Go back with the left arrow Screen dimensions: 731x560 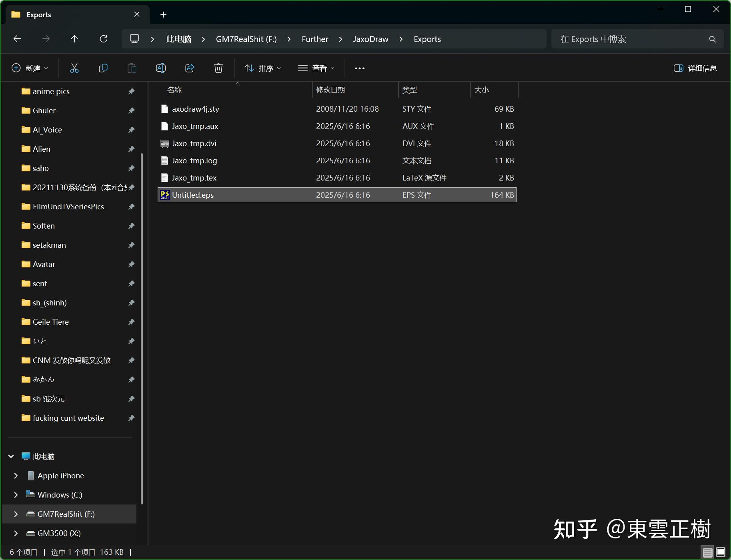[17, 39]
